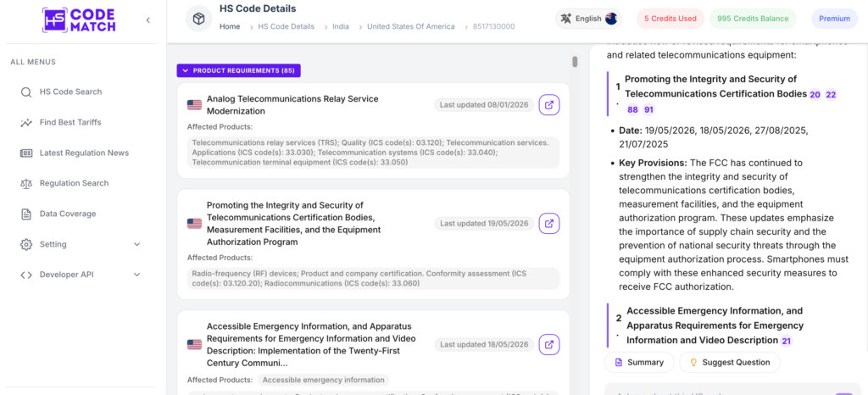This screenshot has width=868, height=395.
Task: Open HS Code Search menu item
Action: point(70,92)
